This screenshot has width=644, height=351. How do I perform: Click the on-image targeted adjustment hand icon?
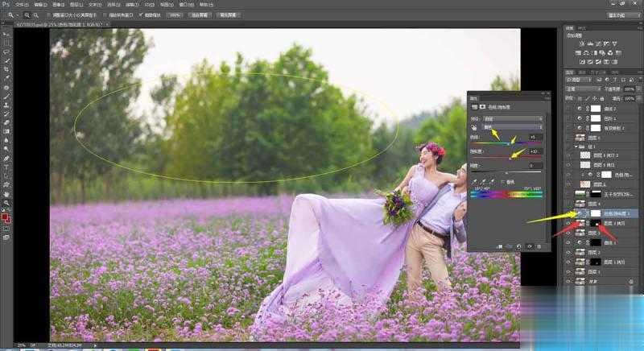474,128
